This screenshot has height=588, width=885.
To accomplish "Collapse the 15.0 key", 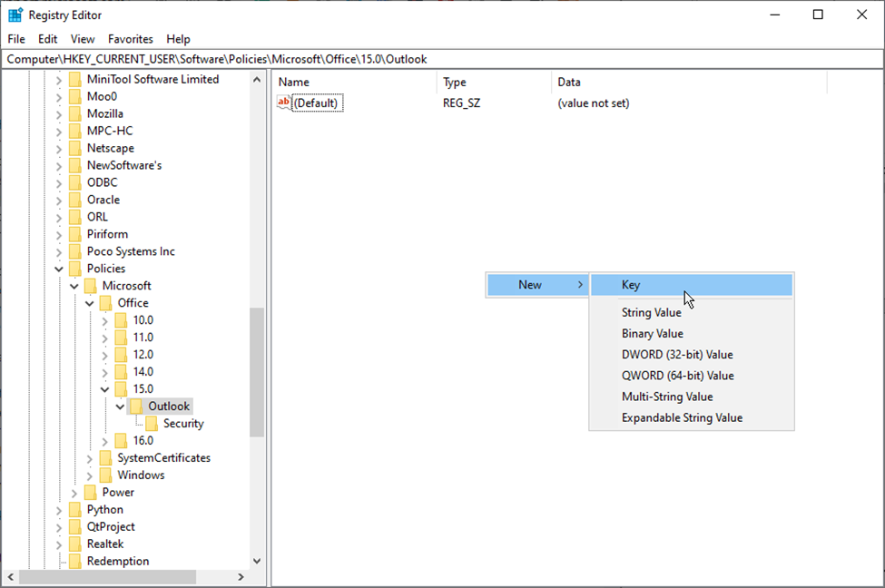I will coord(104,389).
